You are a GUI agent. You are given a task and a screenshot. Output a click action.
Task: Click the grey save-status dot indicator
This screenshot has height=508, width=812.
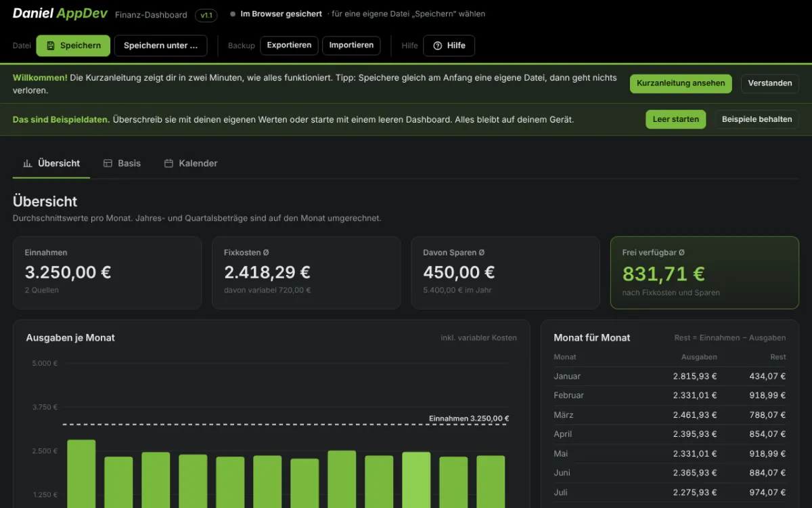(x=233, y=14)
